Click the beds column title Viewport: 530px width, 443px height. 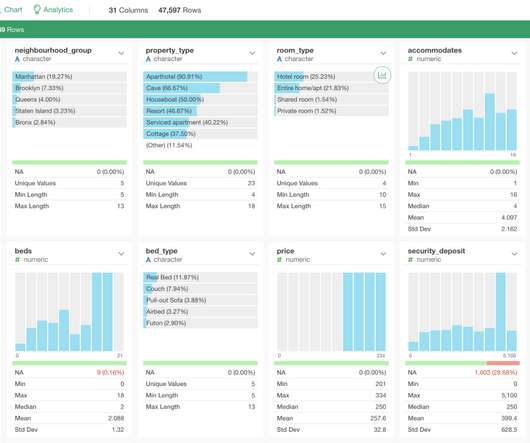pos(23,251)
